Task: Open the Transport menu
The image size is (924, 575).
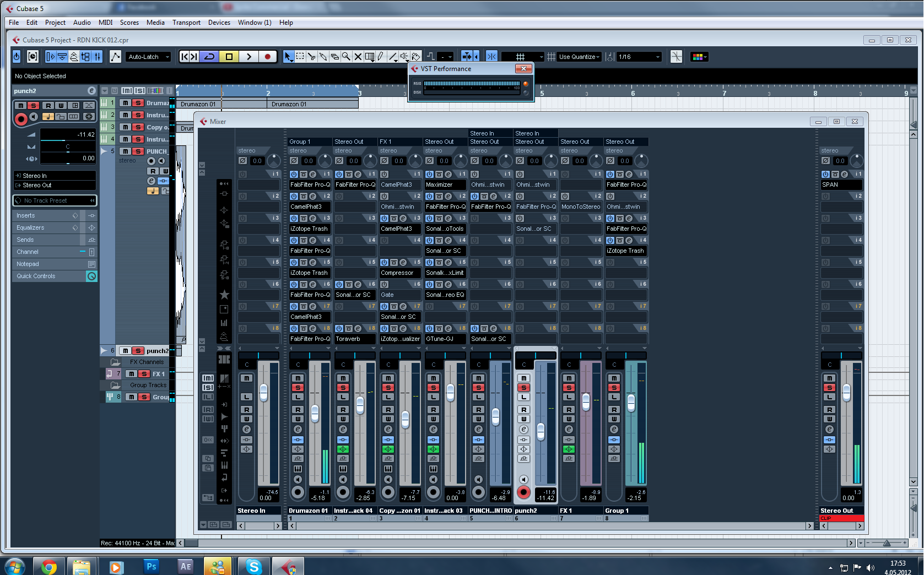Action: [x=186, y=23]
